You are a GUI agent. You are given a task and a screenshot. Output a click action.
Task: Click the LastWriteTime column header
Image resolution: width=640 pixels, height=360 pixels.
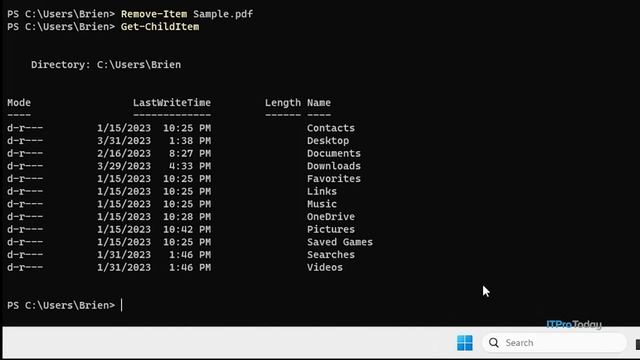pos(172,103)
